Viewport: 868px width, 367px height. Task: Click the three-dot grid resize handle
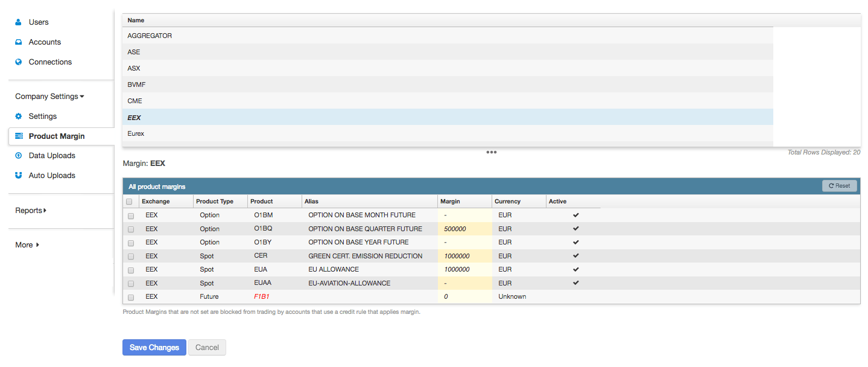[492, 152]
